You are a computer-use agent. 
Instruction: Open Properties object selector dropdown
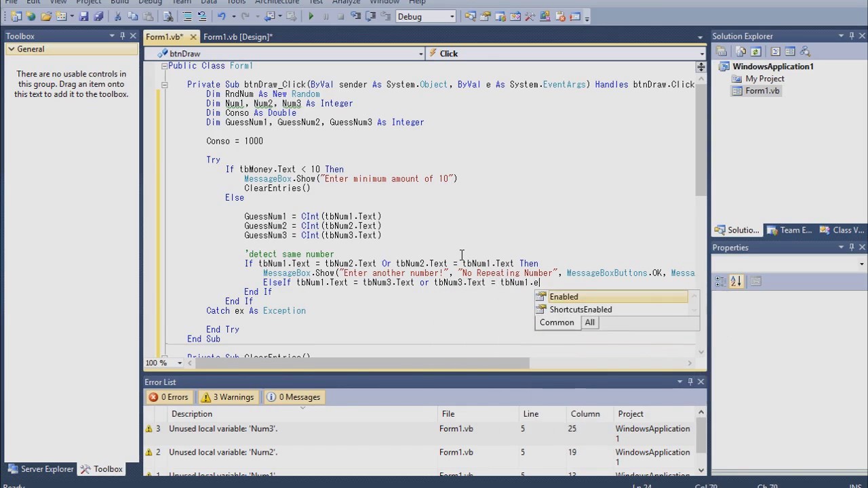coord(861,264)
